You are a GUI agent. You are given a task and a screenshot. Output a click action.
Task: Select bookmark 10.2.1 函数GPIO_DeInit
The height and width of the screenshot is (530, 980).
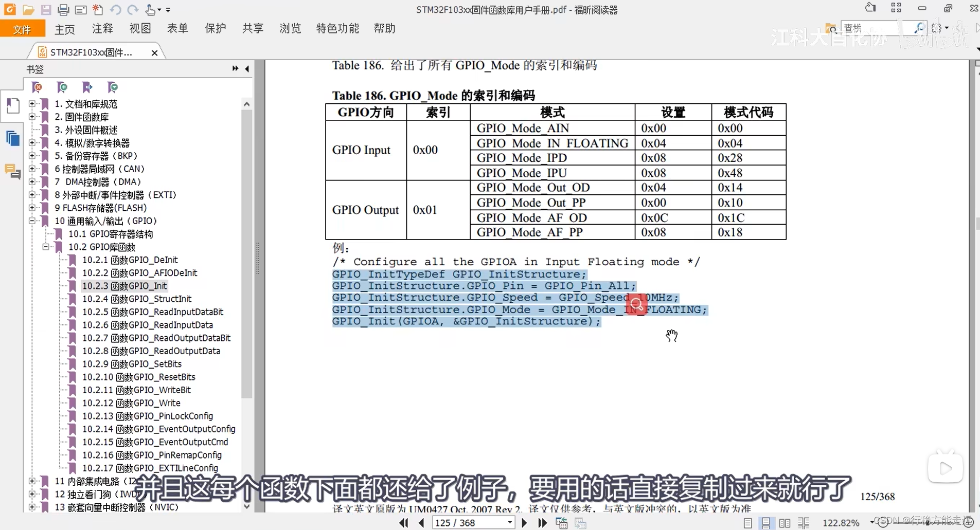point(130,260)
